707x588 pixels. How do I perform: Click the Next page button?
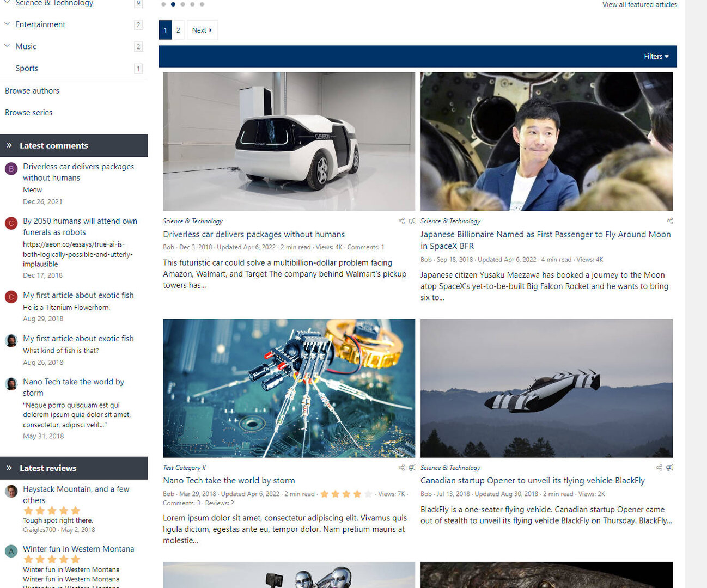pyautogui.click(x=202, y=30)
